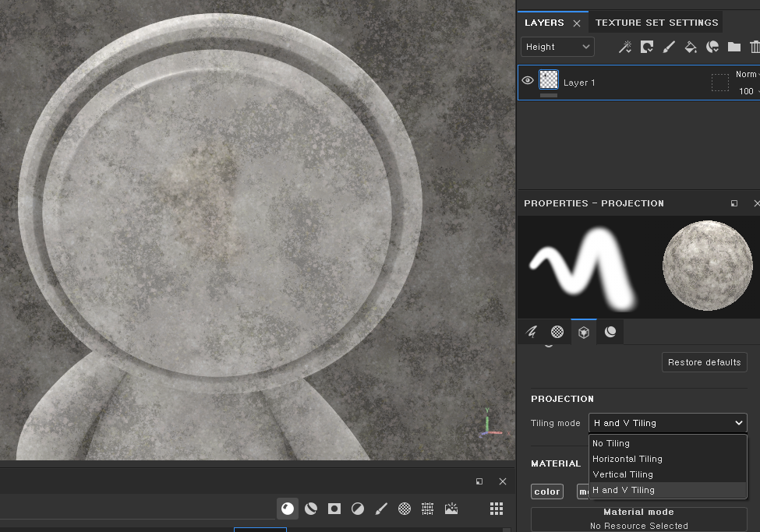Show Brushes shelf filter icon
The height and width of the screenshot is (532, 760).
coord(381,509)
